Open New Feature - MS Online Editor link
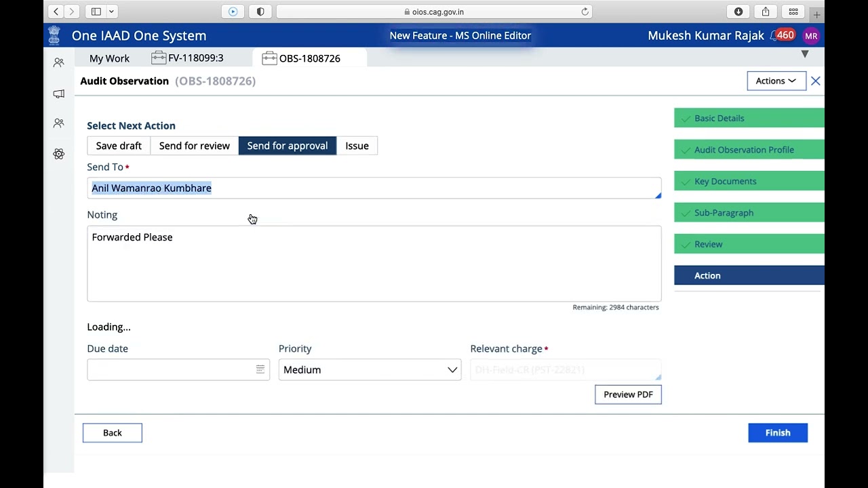Screen dimensions: 868x488 click(x=460, y=35)
